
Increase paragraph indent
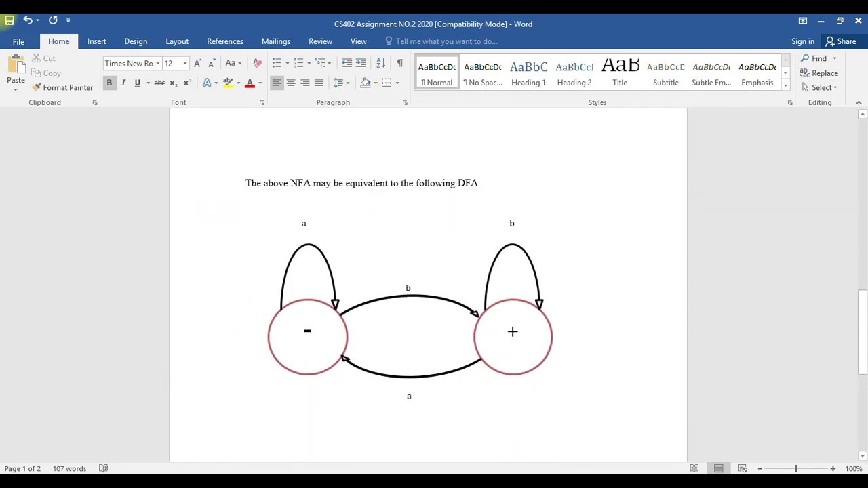pyautogui.click(x=361, y=63)
